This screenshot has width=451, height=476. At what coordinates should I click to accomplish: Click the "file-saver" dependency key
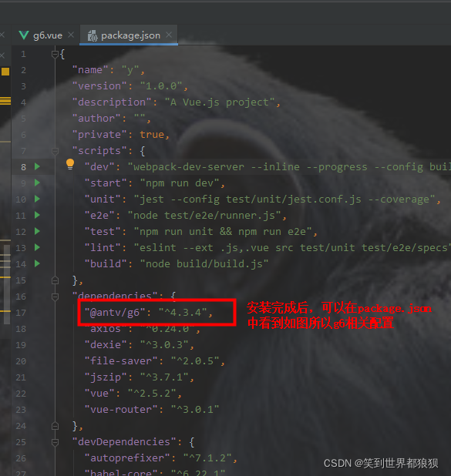[121, 361]
